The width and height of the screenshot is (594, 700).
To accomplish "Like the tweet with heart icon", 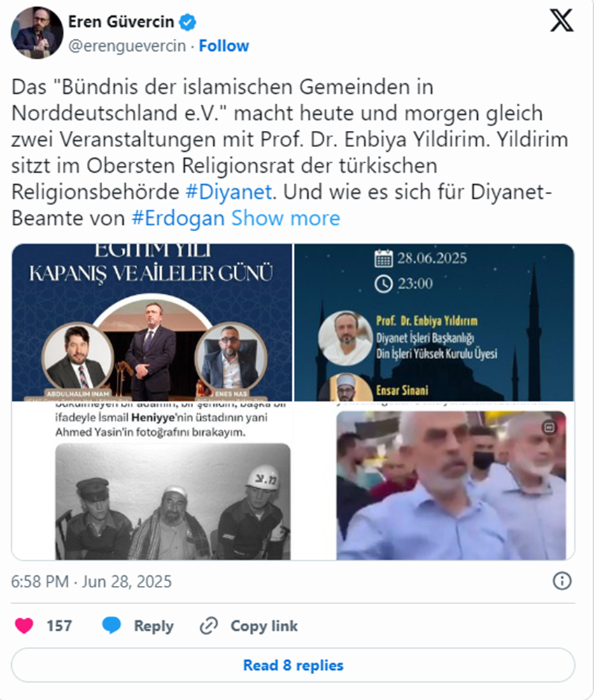I will pos(24,625).
